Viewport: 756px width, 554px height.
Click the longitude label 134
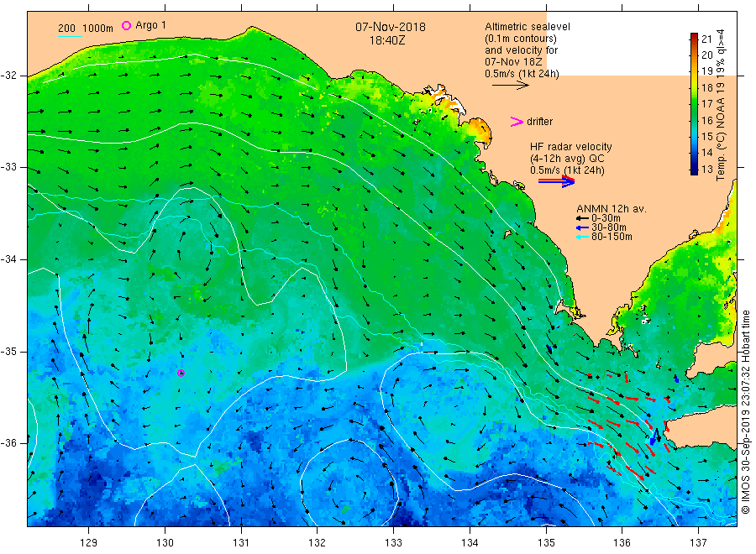coord(470,543)
